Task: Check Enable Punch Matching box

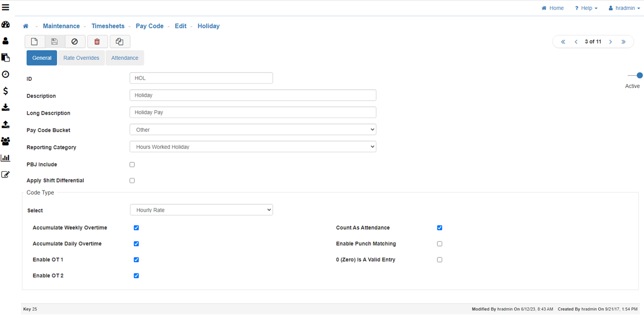Action: (x=439, y=244)
